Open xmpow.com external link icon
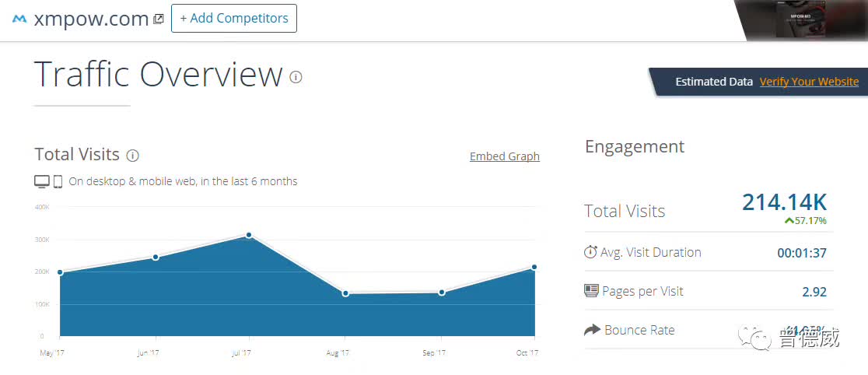The width and height of the screenshot is (868, 375). pyautogui.click(x=159, y=19)
